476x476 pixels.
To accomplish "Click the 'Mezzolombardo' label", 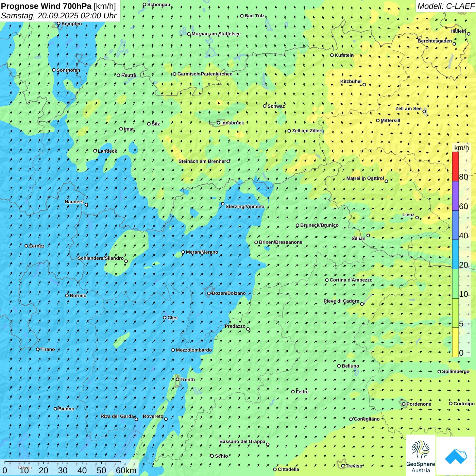I will (x=194, y=350).
